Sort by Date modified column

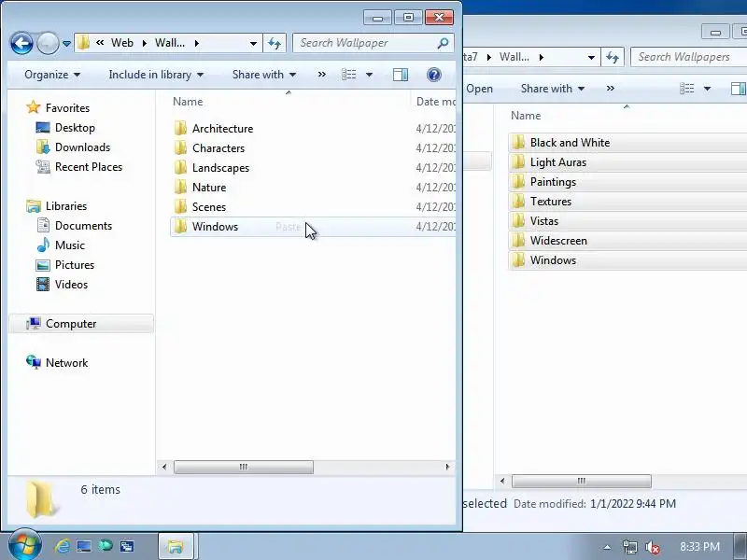(x=435, y=102)
